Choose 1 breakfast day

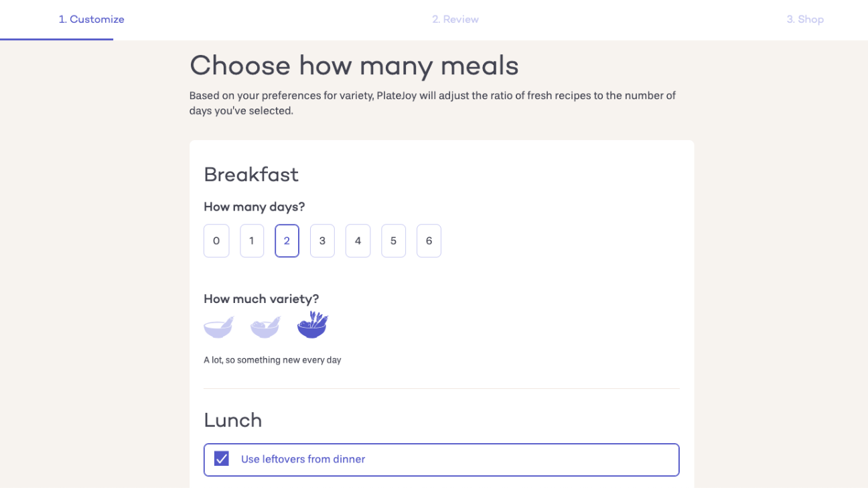coord(252,241)
